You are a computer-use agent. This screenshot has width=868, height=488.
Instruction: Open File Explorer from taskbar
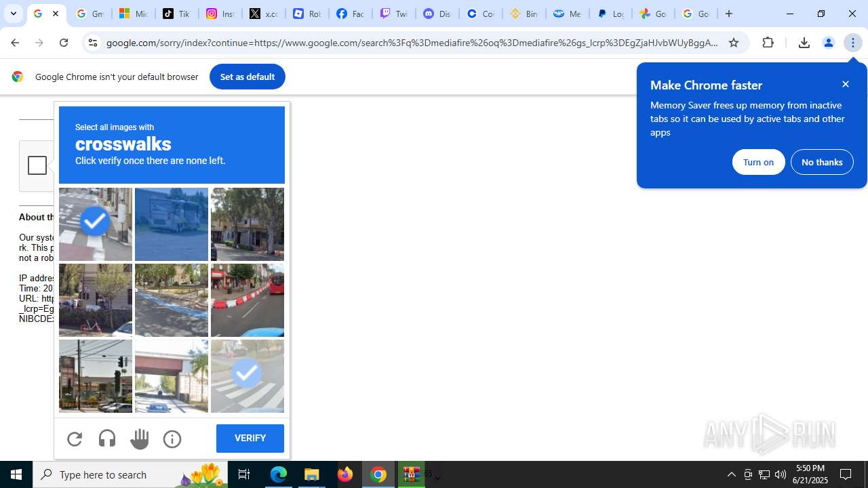[x=312, y=474]
